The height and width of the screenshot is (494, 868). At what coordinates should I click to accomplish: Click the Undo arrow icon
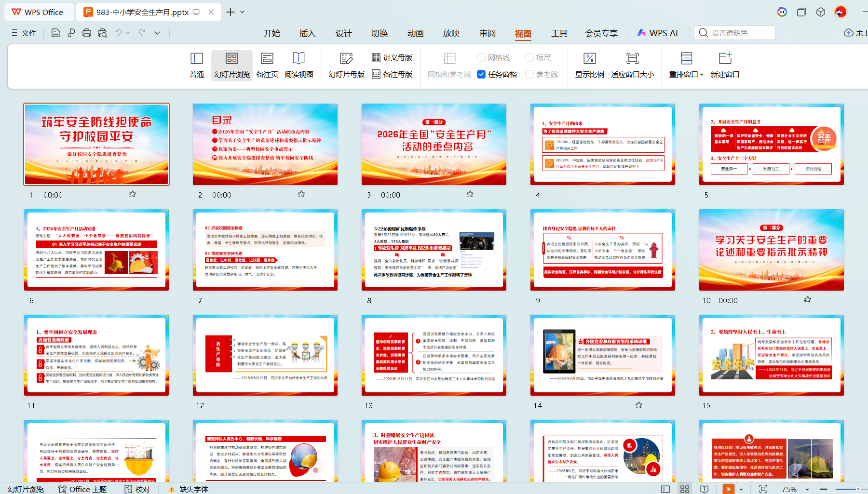pyautogui.click(x=118, y=33)
